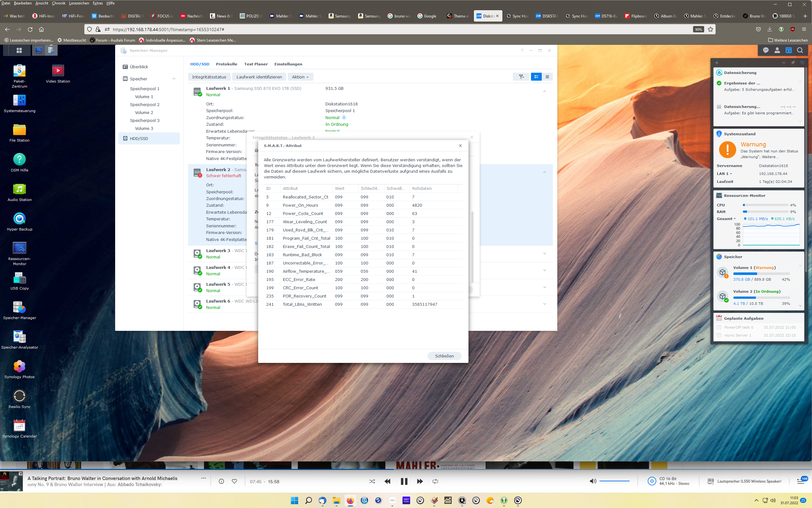Select Überblick in sidebar
The width and height of the screenshot is (812, 508).
pos(149,67)
